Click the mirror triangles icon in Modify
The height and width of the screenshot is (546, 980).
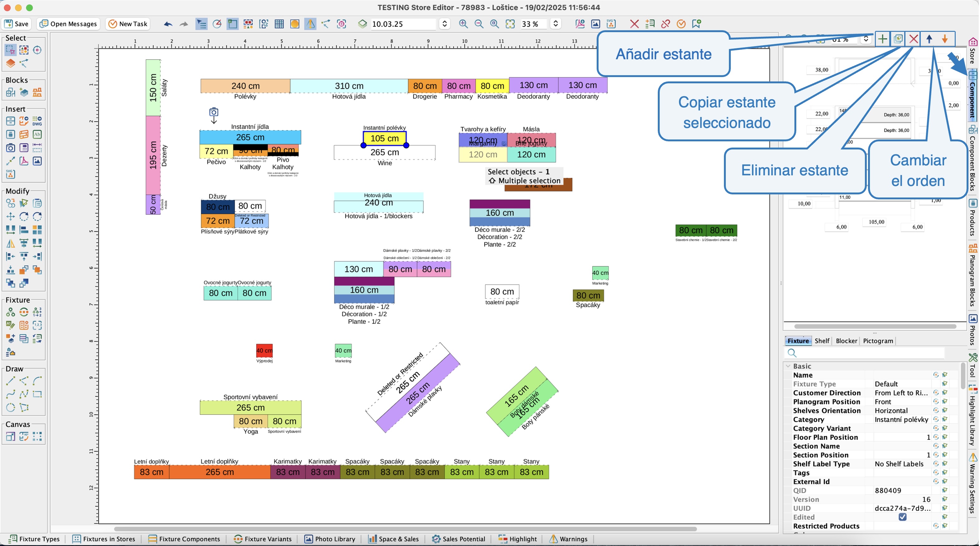click(x=10, y=243)
